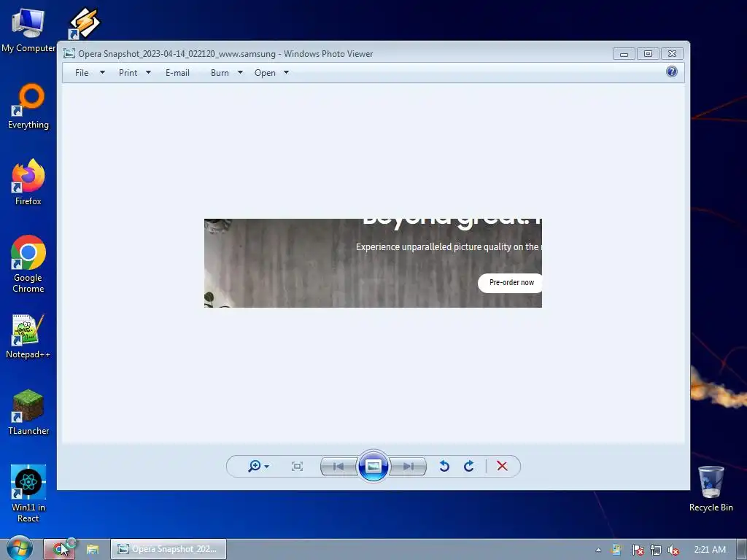
Task: Select the Notepad++ desktop icon
Action: click(x=28, y=336)
